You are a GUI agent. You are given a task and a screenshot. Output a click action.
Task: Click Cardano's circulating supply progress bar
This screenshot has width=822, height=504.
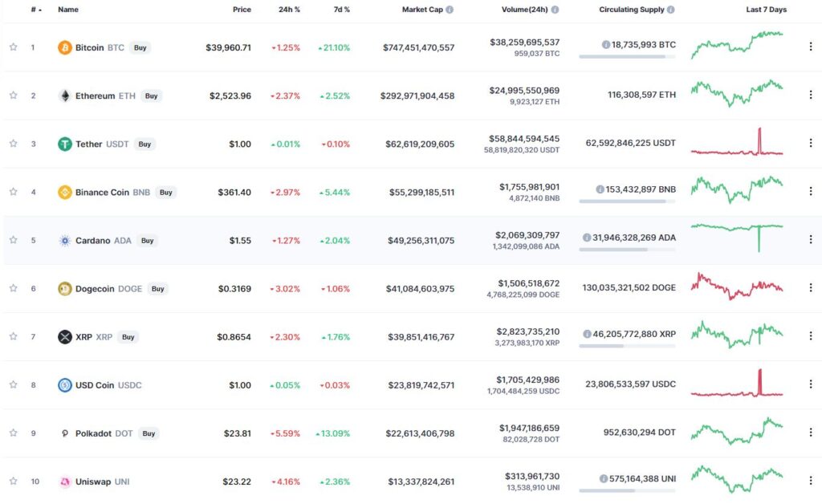click(627, 250)
